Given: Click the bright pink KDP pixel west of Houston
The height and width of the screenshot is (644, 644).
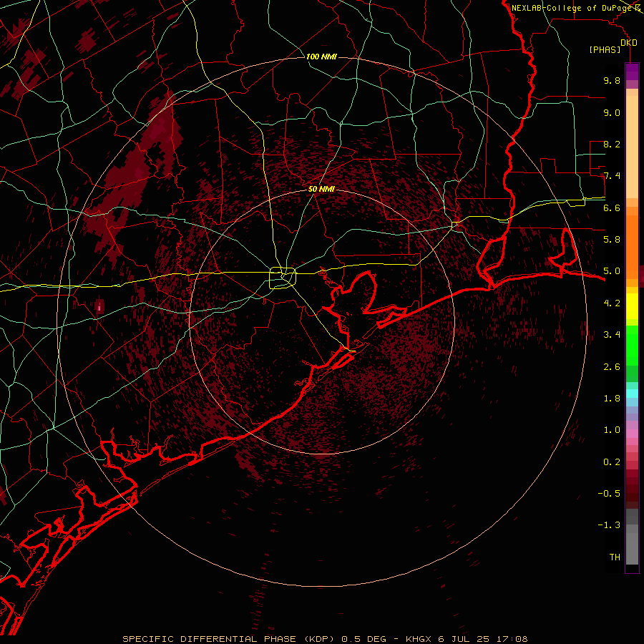Looking at the screenshot, I should [x=99, y=307].
